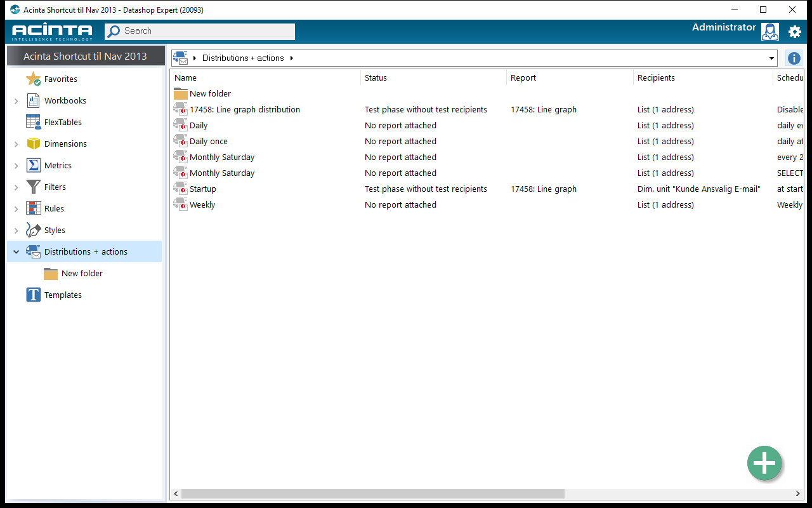Sort list by the Report column header

pyautogui.click(x=570, y=78)
